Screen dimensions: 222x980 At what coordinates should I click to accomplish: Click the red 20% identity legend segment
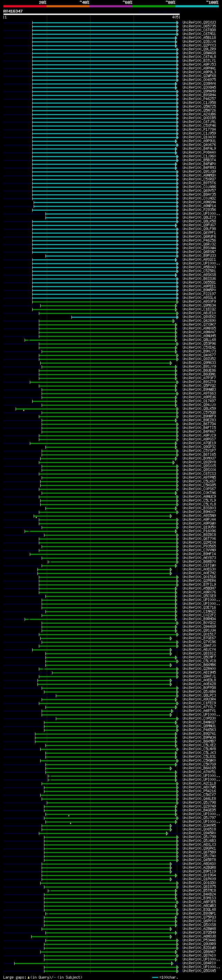click(25, 6)
